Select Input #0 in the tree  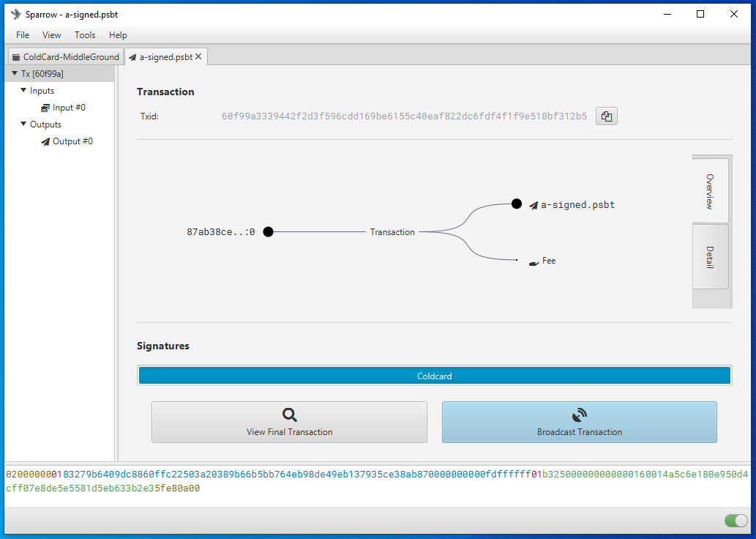pyautogui.click(x=69, y=108)
